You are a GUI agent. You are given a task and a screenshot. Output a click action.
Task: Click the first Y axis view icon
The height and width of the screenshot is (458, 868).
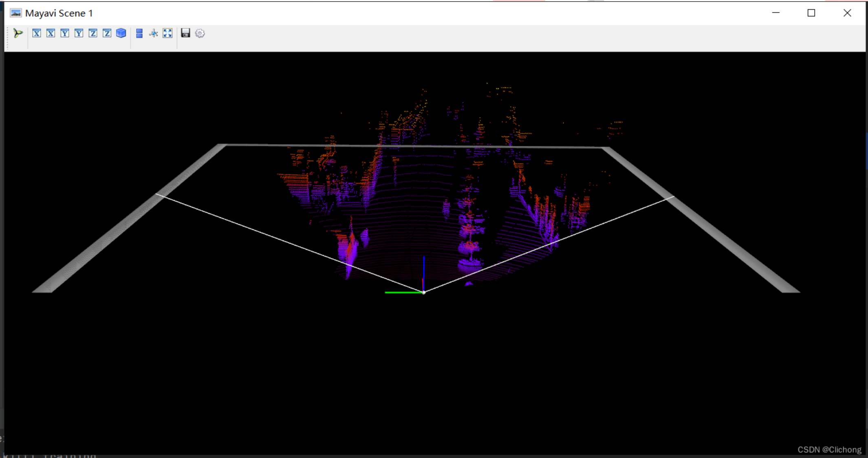click(x=65, y=33)
